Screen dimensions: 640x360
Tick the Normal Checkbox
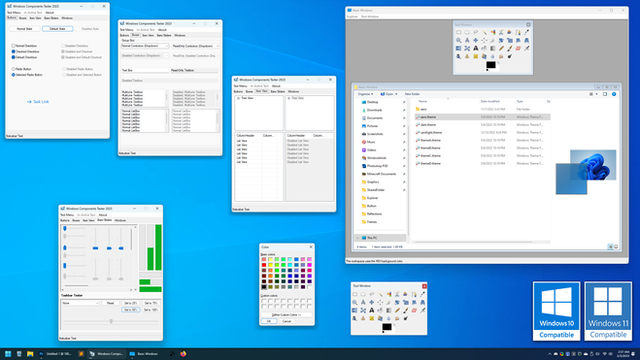pyautogui.click(x=13, y=46)
